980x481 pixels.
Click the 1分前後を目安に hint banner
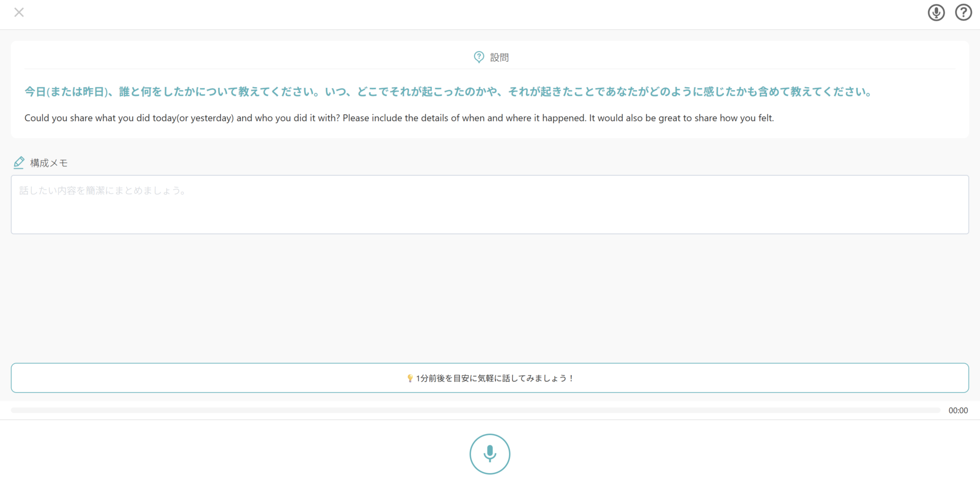coord(490,378)
